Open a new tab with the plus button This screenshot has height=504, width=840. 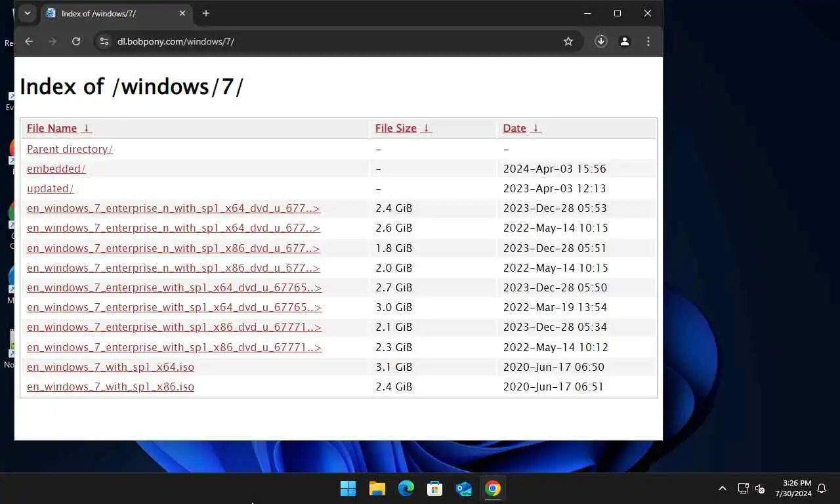click(206, 13)
